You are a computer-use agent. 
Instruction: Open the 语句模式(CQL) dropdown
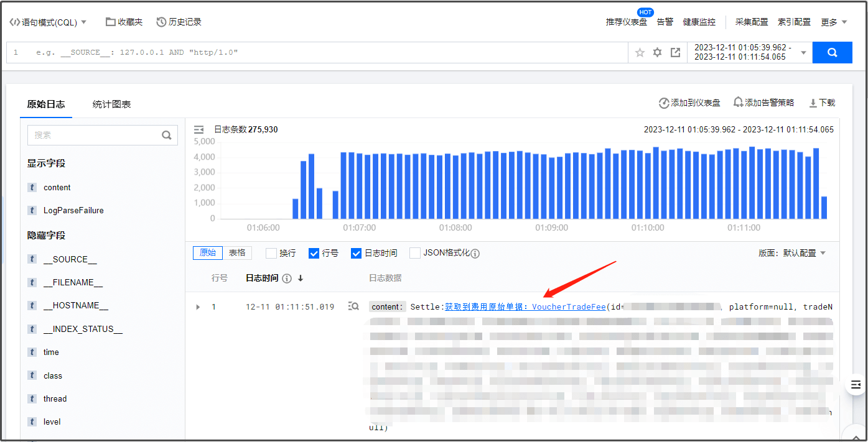point(49,22)
